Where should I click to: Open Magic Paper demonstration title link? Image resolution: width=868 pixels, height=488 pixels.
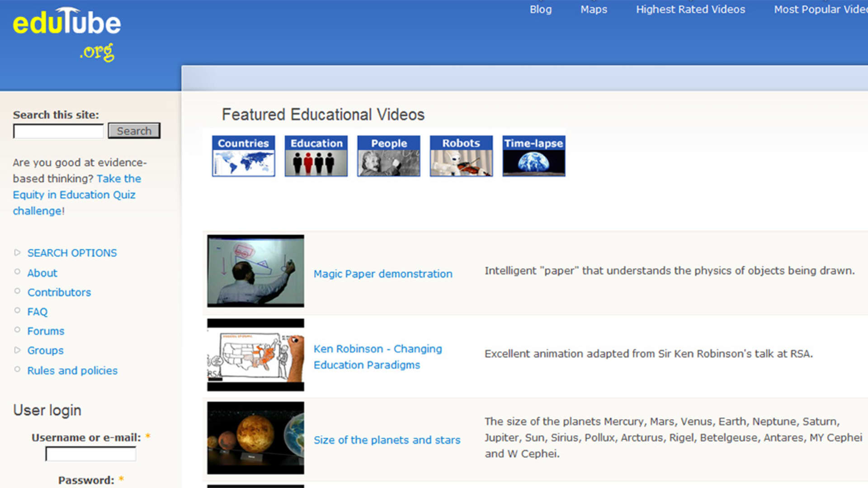tap(383, 274)
